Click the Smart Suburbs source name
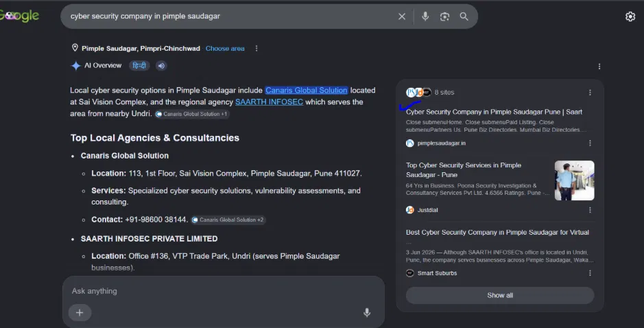The image size is (644, 328). point(437,273)
